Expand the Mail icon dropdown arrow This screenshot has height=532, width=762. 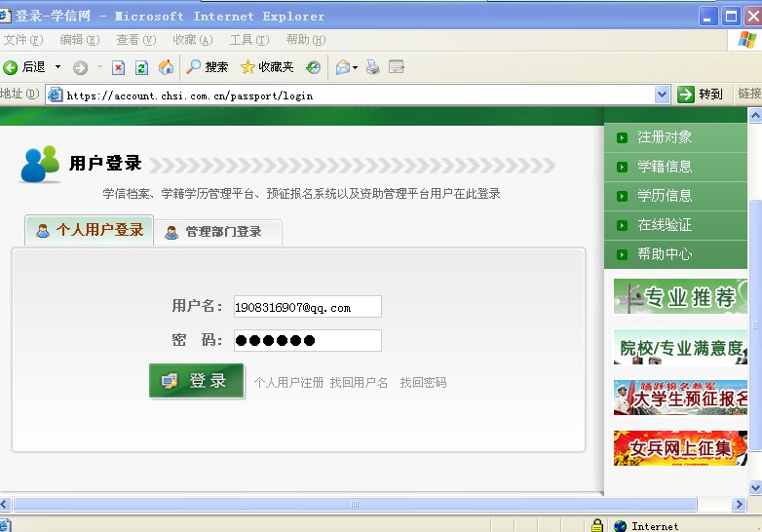coord(356,67)
